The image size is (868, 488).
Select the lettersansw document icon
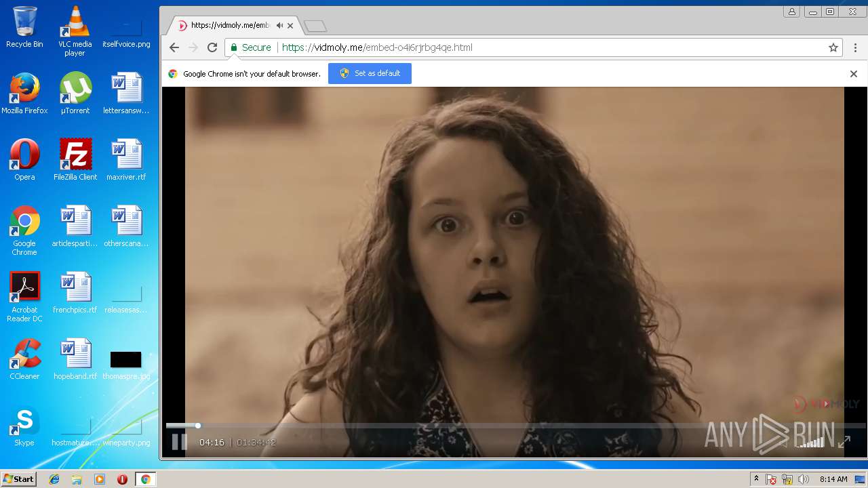tap(126, 94)
